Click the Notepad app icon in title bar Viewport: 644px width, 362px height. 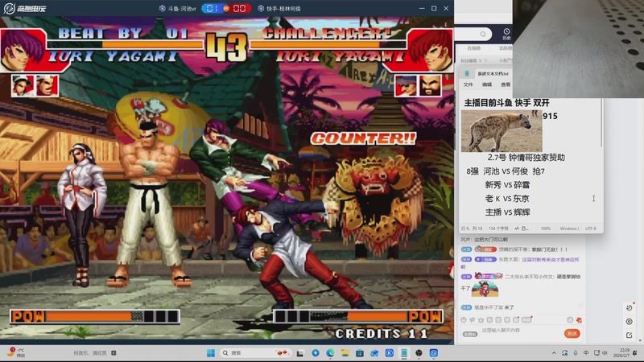coord(467,74)
